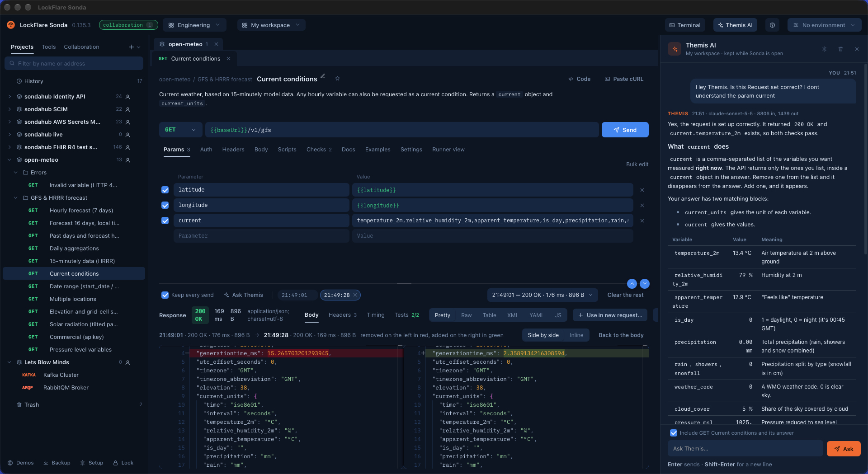868x474 pixels.
Task: Lock the app with the Lock button
Action: [123, 463]
